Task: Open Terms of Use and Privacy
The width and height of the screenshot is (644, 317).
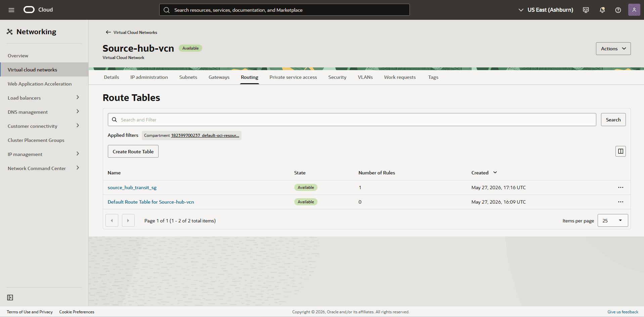Action: pos(30,312)
